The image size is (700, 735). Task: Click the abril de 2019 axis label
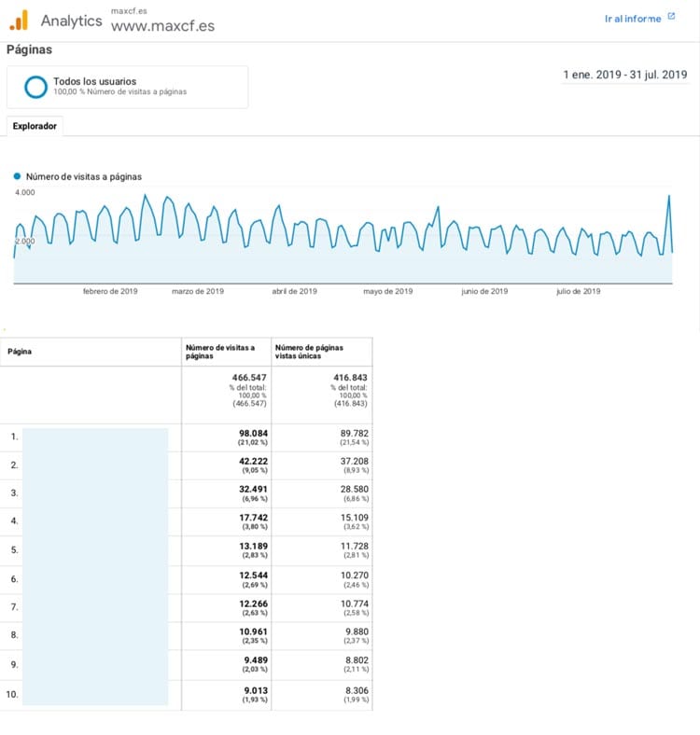click(x=294, y=291)
